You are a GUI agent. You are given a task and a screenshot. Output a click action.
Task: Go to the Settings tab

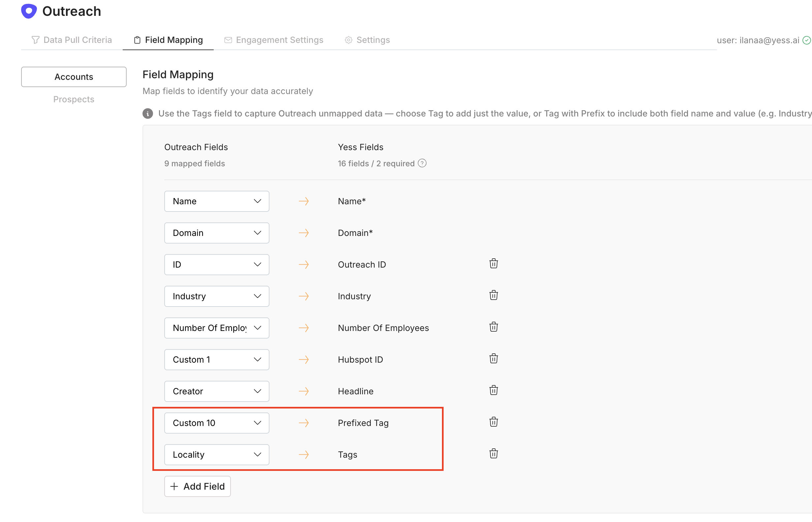[367, 40]
